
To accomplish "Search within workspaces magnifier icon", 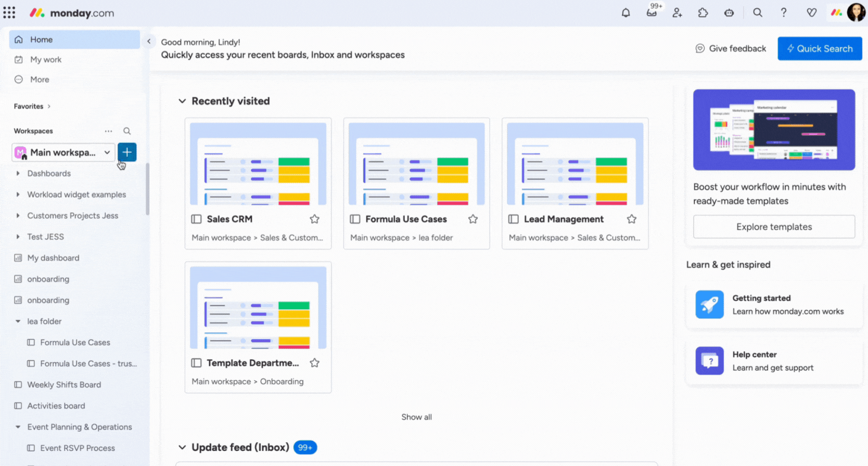I will [x=127, y=131].
